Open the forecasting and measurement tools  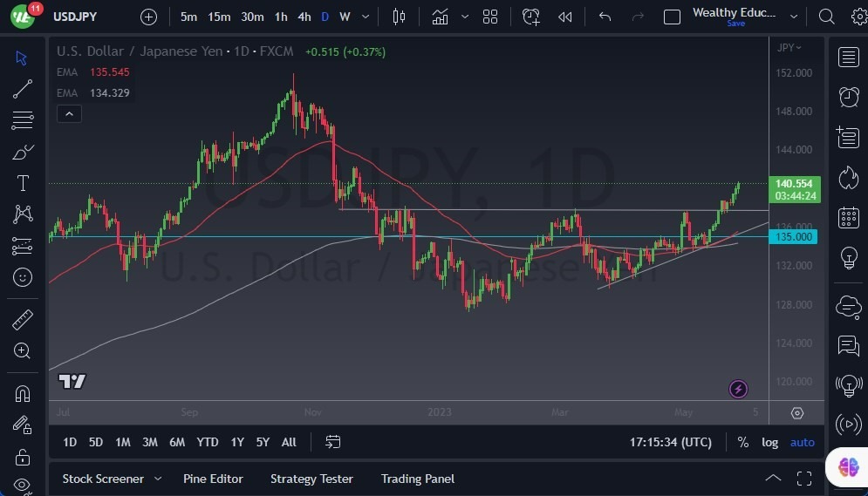tap(22, 246)
